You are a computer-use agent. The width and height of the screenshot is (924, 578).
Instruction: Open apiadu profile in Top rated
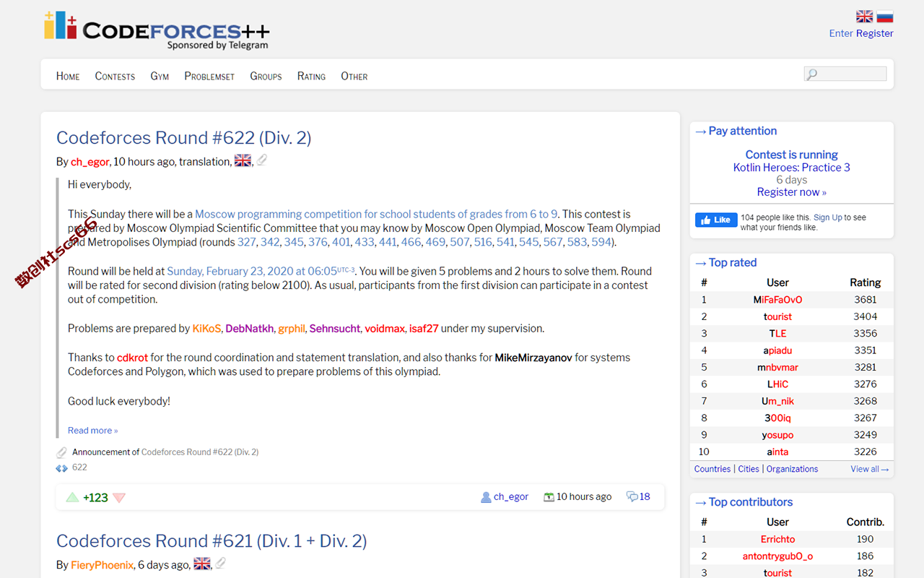tap(777, 350)
